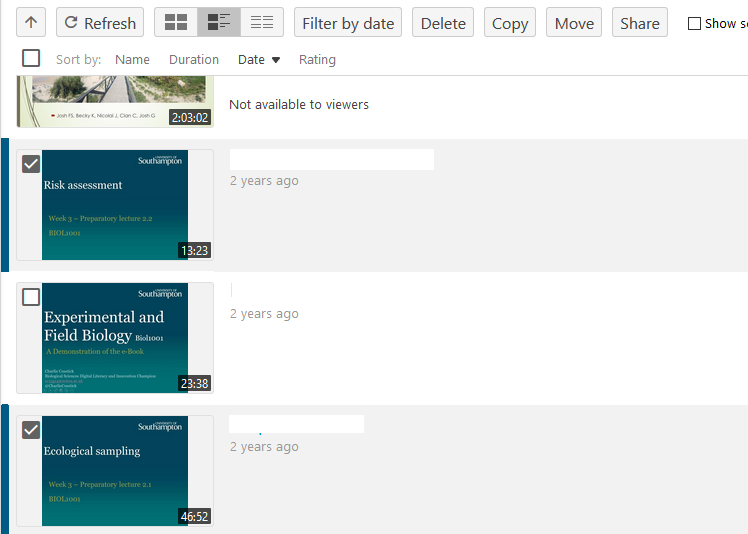Switch to grid thumbnail view
Screen dimensions: 748x534
(x=176, y=23)
